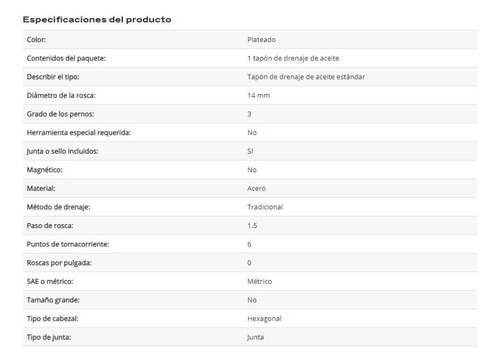Select the 'Tipo de junta:' label

coord(49,337)
